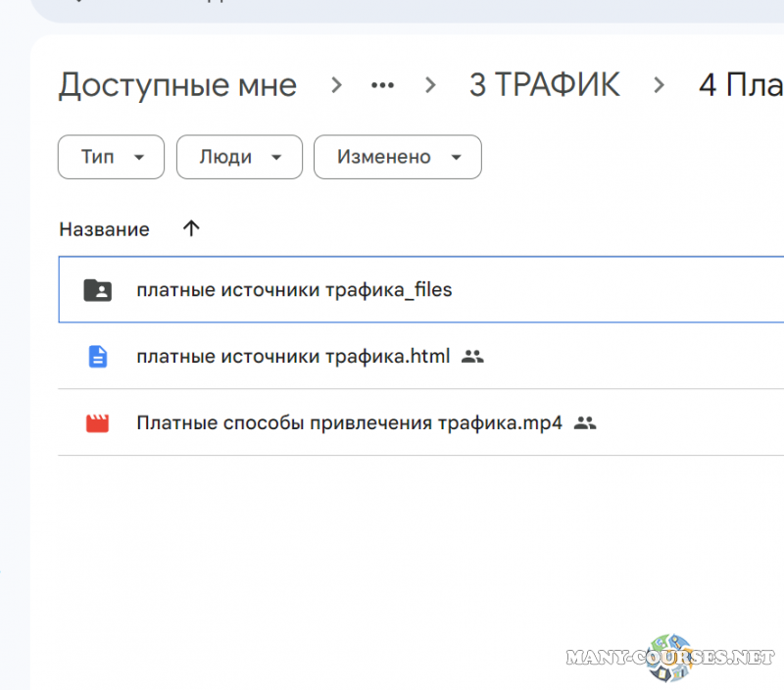The height and width of the screenshot is (690, 784).
Task: Go to the Доступные мне breadcrumb
Action: (x=177, y=85)
